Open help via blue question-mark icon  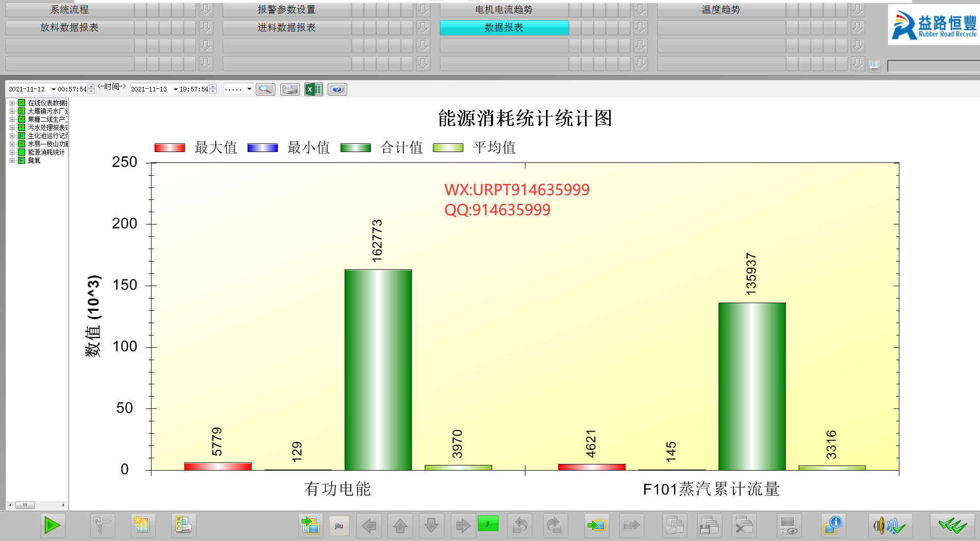pyautogui.click(x=337, y=89)
